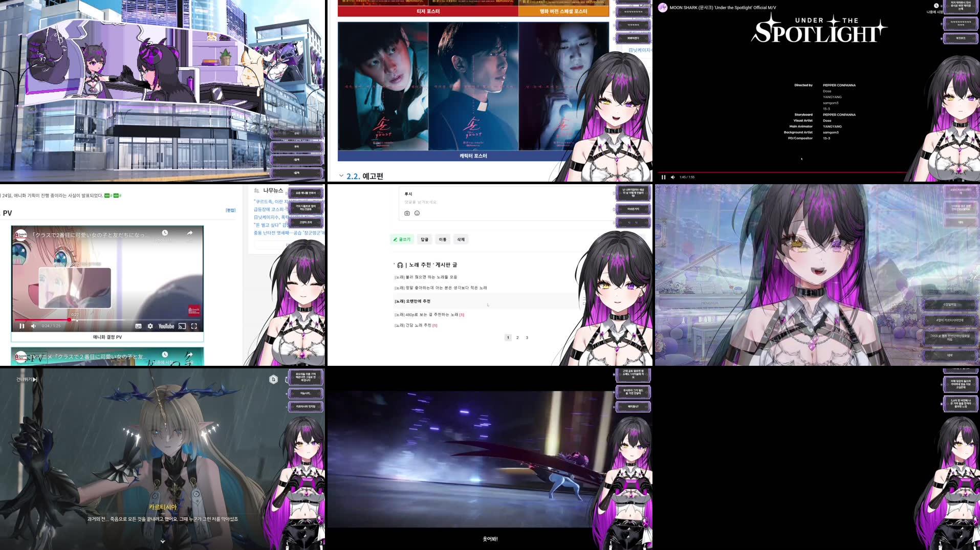Click the camera attachment icon in the comment box
The image size is (980, 550).
click(406, 213)
